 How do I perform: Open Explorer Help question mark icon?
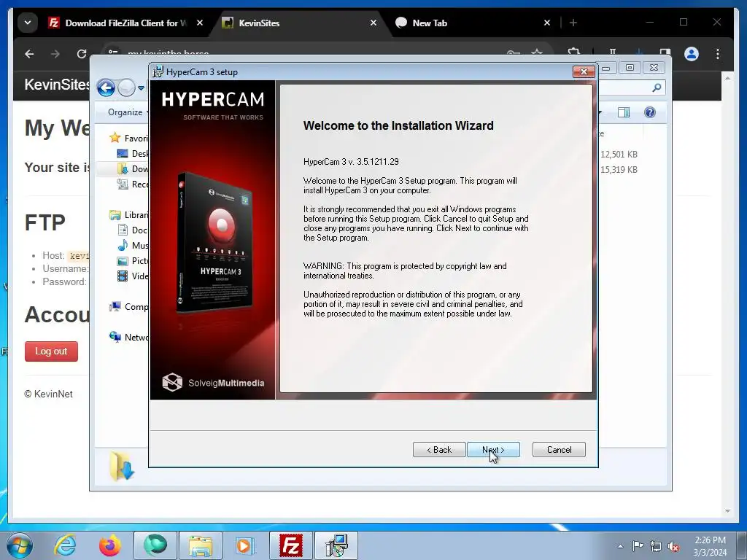coord(650,112)
